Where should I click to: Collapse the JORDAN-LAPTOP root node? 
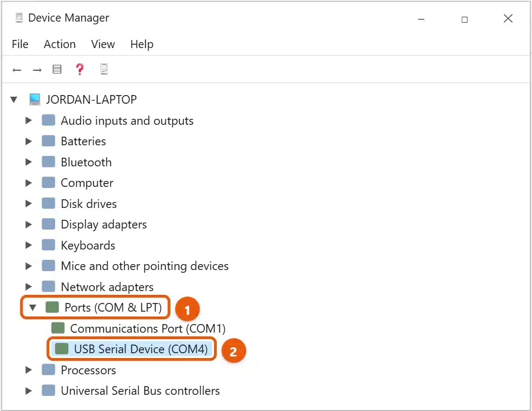(14, 99)
